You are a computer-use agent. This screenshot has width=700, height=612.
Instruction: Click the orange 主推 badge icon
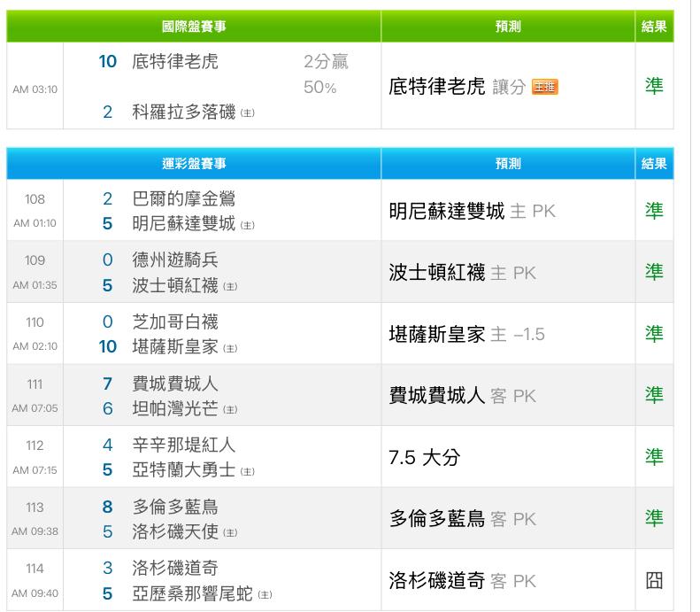pos(544,87)
